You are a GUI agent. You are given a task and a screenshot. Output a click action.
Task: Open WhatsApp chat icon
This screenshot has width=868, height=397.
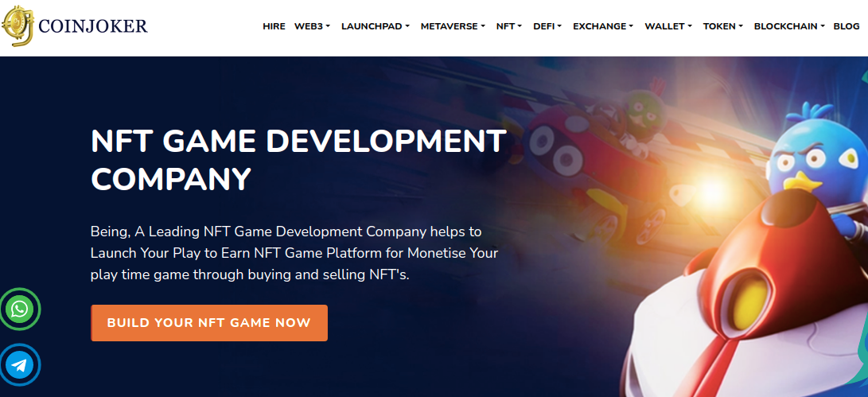click(20, 309)
